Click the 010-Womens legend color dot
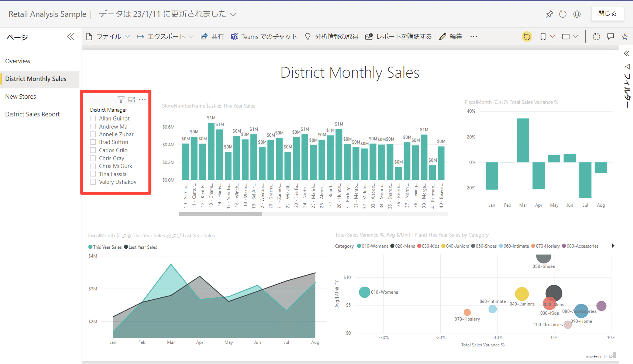 pos(359,246)
